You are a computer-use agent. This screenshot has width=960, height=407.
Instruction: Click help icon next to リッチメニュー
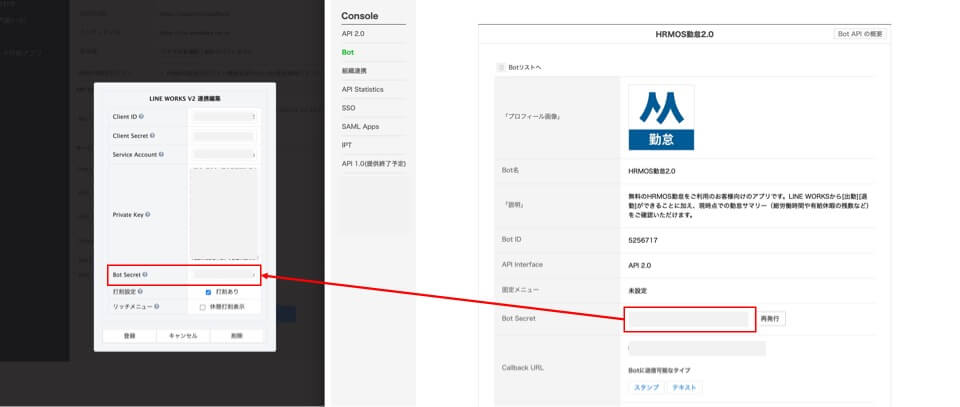click(157, 307)
